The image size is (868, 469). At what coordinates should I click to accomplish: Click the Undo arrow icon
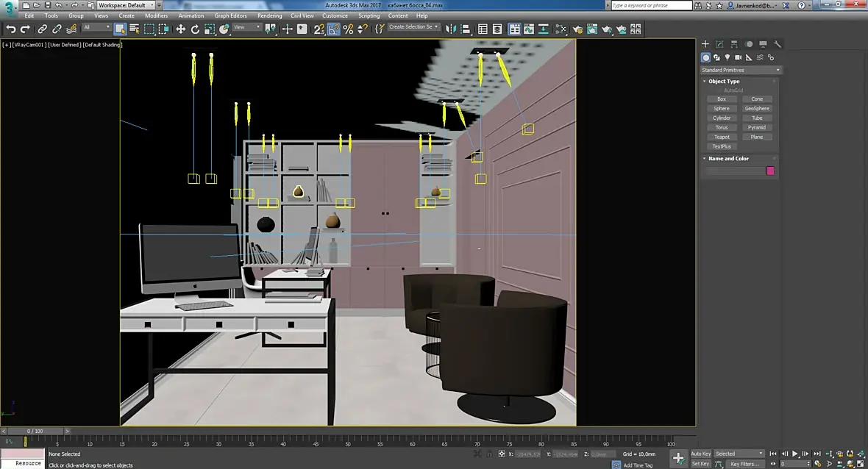click(11, 29)
